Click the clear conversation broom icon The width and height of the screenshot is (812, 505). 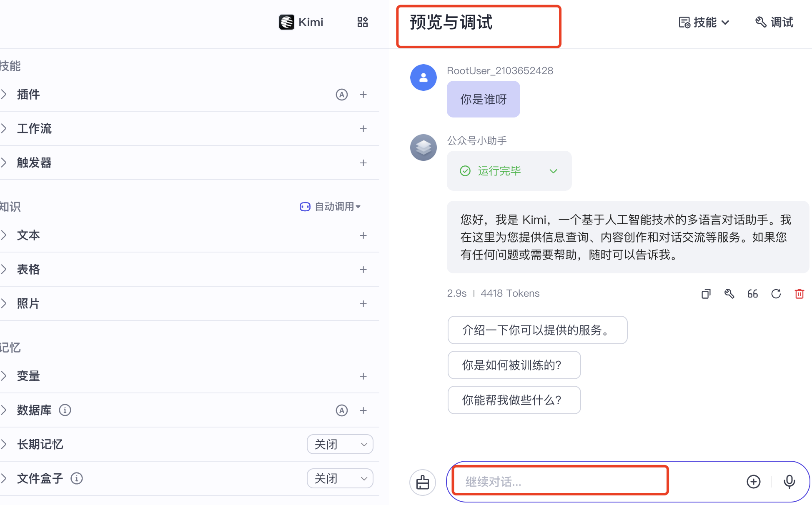tap(423, 482)
